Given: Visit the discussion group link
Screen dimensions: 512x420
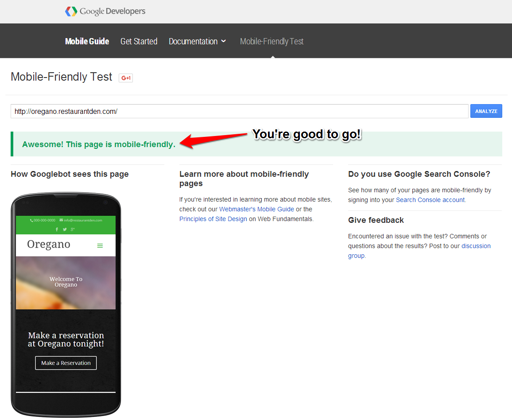Looking at the screenshot, I should point(476,246).
